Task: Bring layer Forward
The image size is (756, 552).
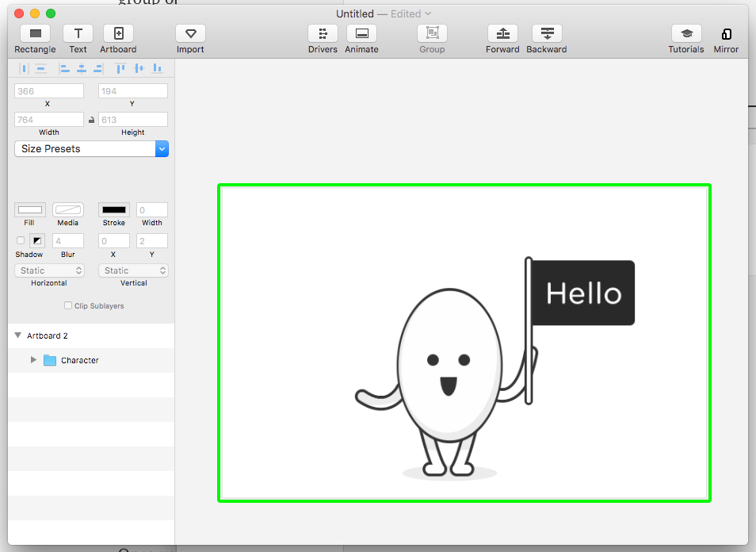Action: tap(502, 33)
